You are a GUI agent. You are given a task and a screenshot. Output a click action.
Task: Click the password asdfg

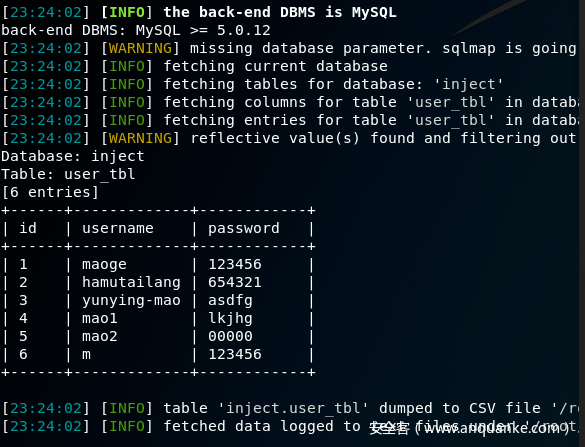[x=230, y=301]
